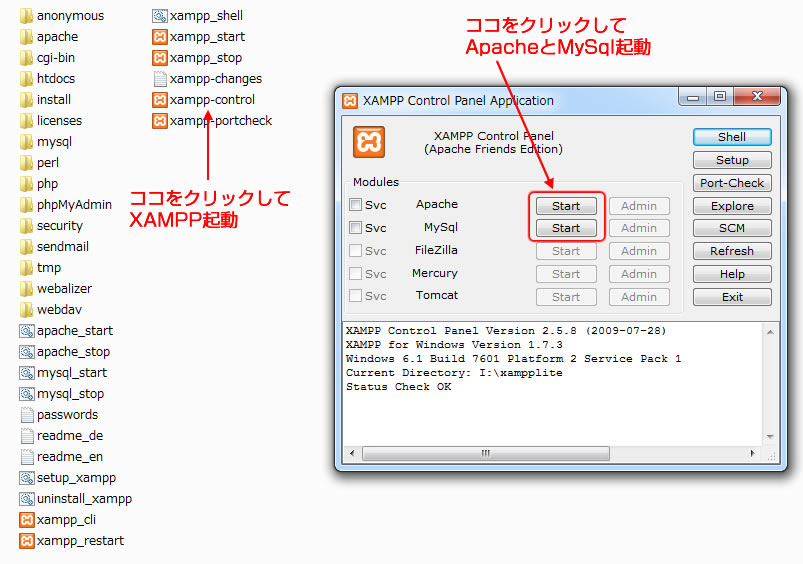Run the Port-Check button
Screen dimensions: 803x564
(x=732, y=183)
